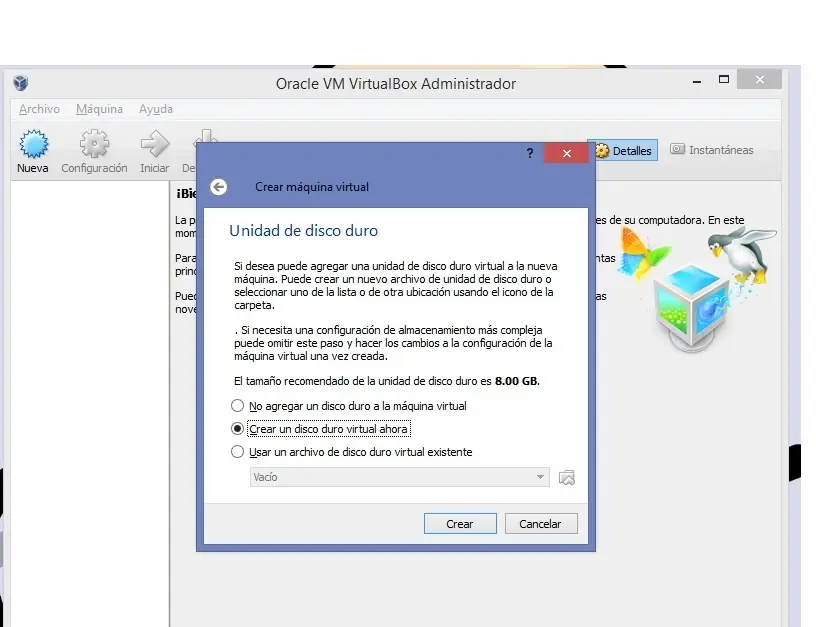The height and width of the screenshot is (627, 816).
Task: Open the Máquina menu
Action: pyautogui.click(x=99, y=109)
